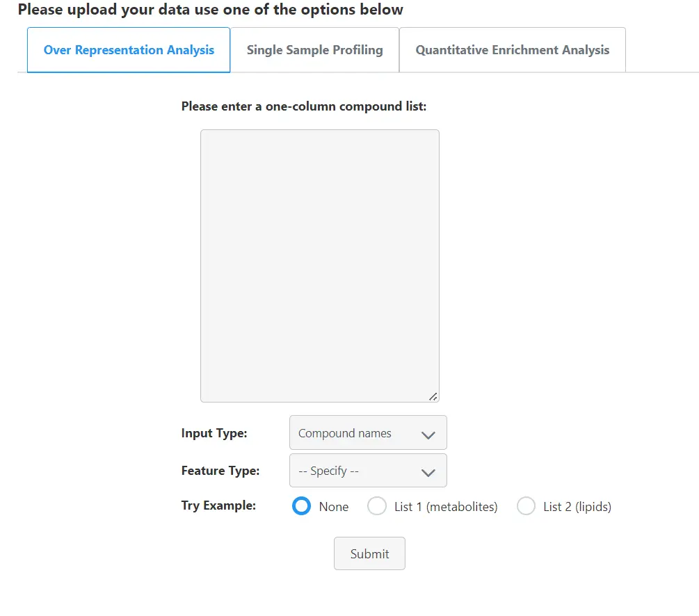Open the Single Sample Profiling tab
The height and width of the screenshot is (616, 699).
point(314,50)
